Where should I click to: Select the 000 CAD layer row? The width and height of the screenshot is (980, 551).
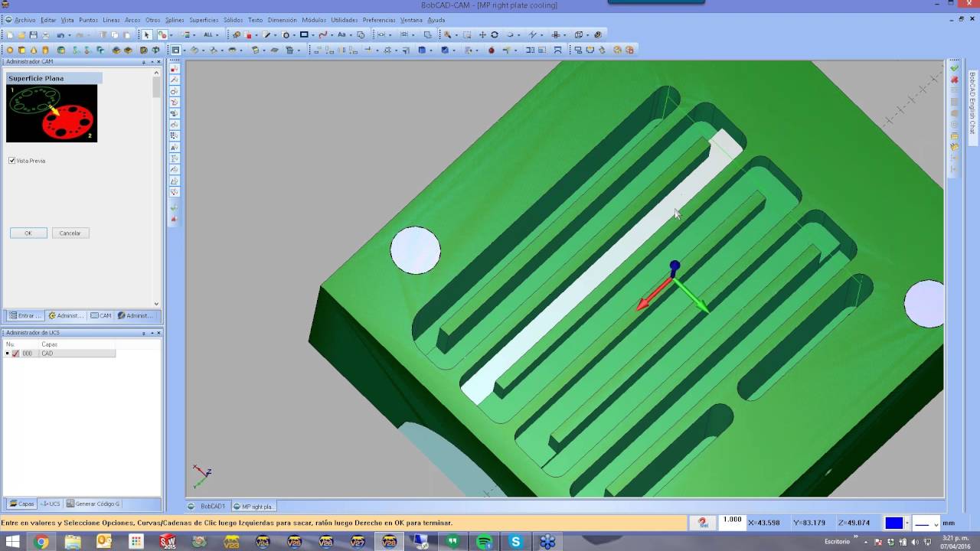60,354
